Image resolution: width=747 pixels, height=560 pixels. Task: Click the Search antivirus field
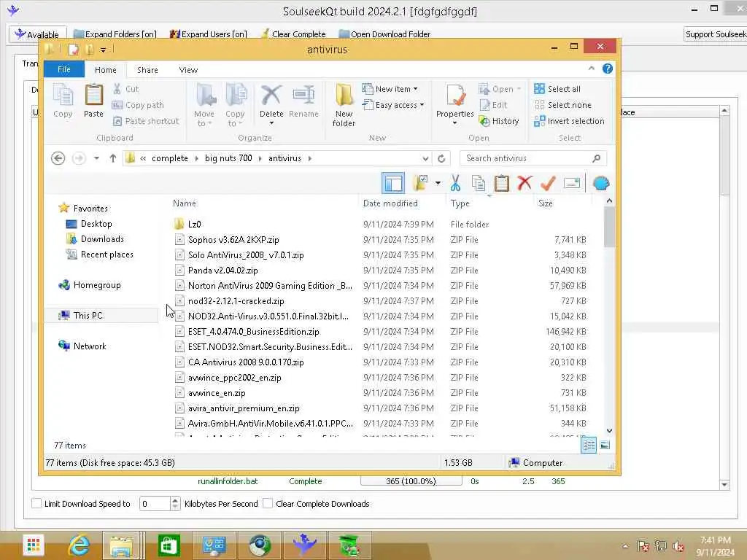tap(527, 158)
